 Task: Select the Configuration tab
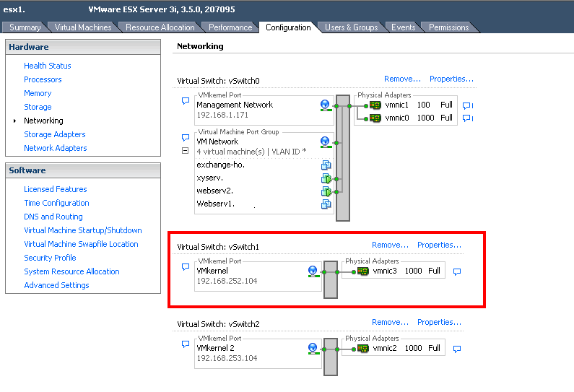click(x=288, y=27)
